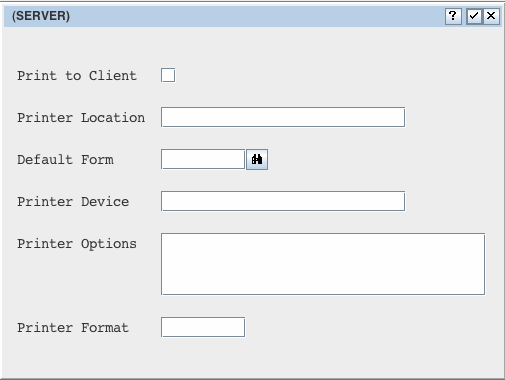Click the Printer Device label text
This screenshot has width=505, height=380.
pos(73,202)
